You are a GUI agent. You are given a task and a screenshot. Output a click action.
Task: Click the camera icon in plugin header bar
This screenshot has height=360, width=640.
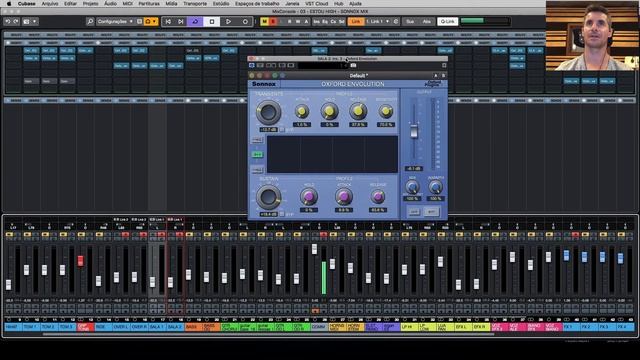pyautogui.click(x=353, y=65)
